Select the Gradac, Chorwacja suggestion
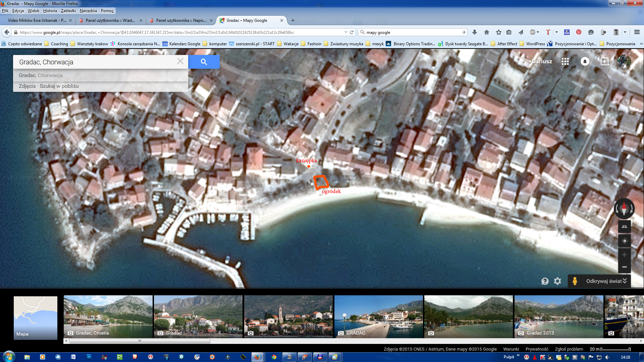Screen dimensions: 644x362 [41, 75]
